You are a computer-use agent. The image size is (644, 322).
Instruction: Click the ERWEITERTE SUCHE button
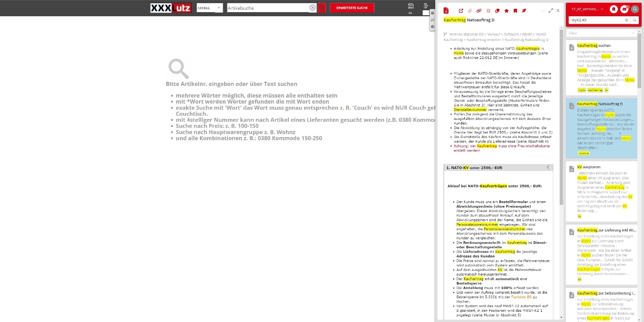[352, 8]
